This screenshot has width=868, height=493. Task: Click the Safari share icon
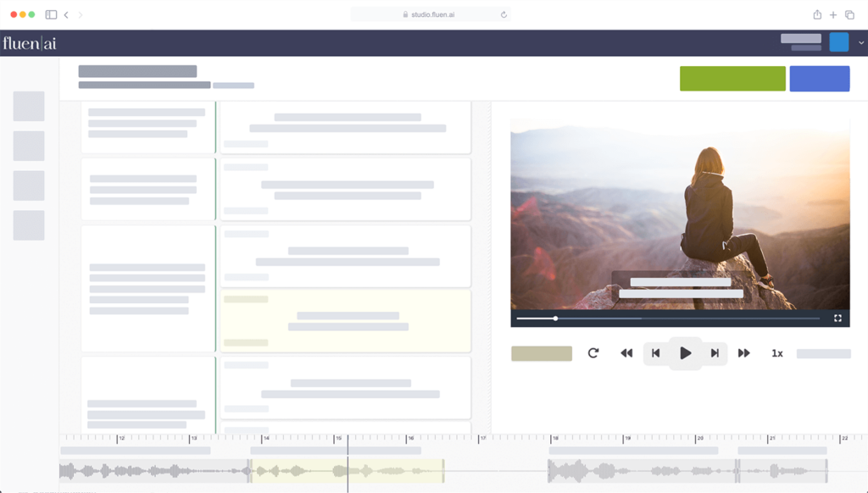click(817, 14)
